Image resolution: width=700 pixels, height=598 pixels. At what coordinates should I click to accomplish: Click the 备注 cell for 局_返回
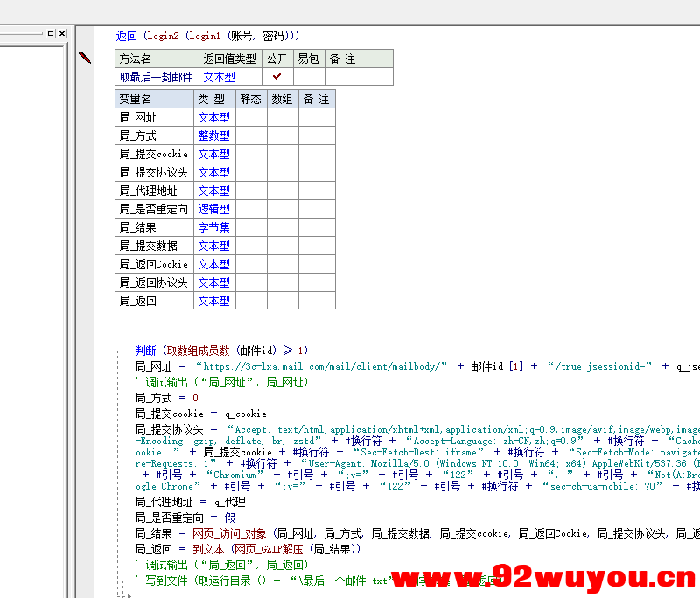click(316, 301)
